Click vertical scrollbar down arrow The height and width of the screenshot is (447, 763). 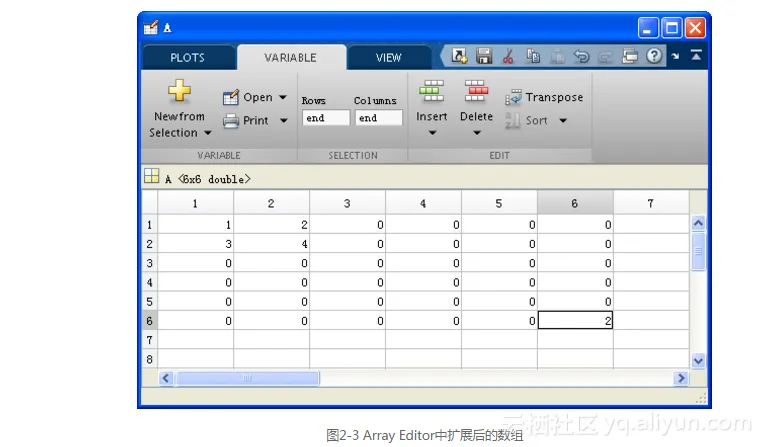698,360
